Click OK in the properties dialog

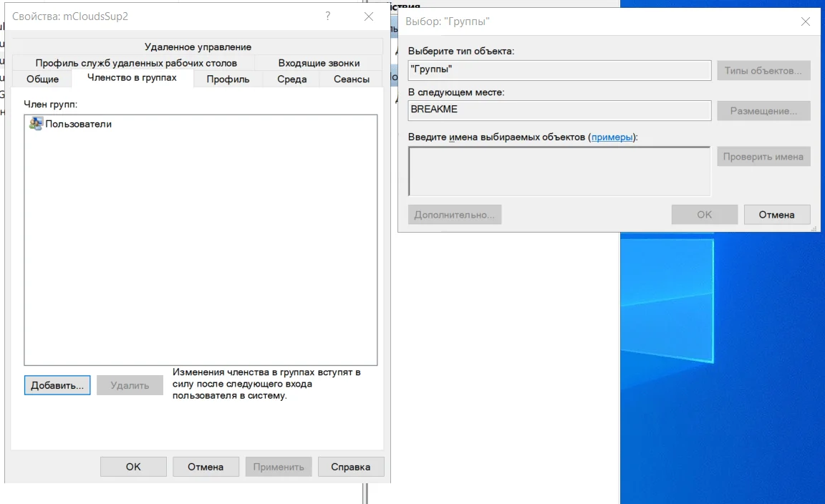[133, 467]
